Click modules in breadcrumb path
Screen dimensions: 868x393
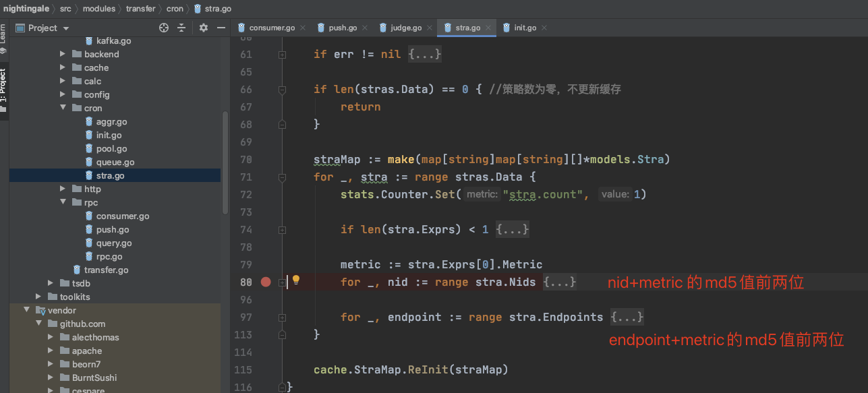(98, 9)
